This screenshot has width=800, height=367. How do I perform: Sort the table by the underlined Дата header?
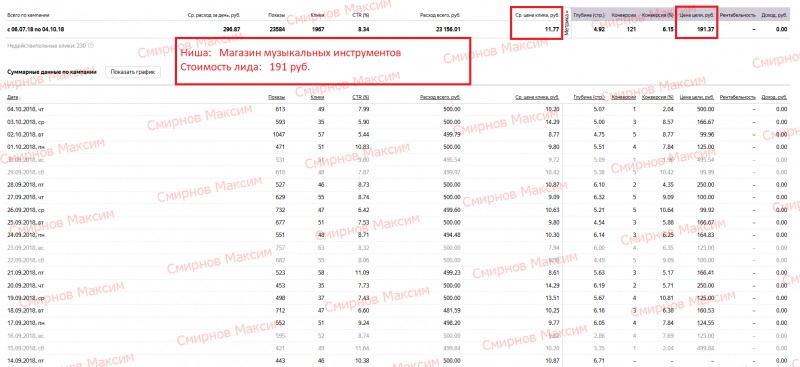point(14,97)
